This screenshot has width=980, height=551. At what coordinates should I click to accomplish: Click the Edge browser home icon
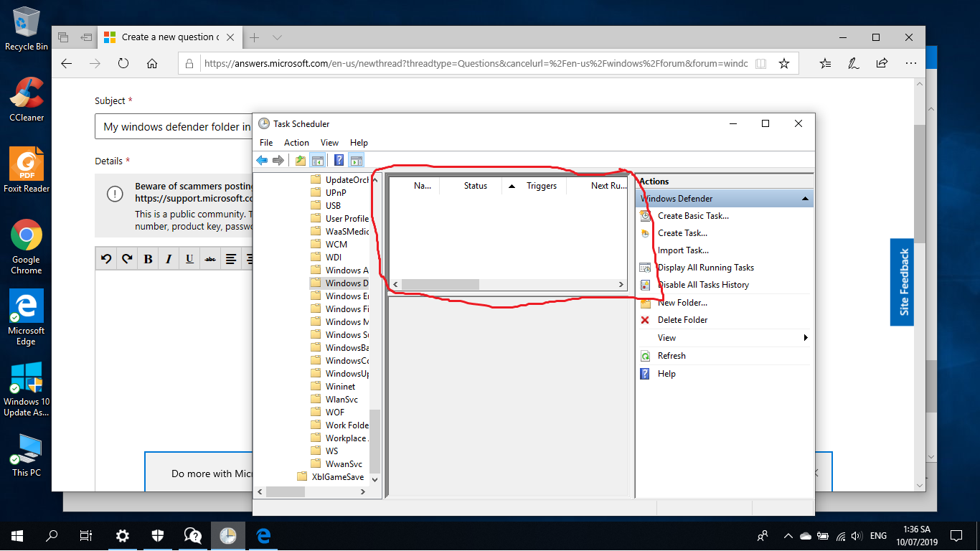[x=152, y=63]
